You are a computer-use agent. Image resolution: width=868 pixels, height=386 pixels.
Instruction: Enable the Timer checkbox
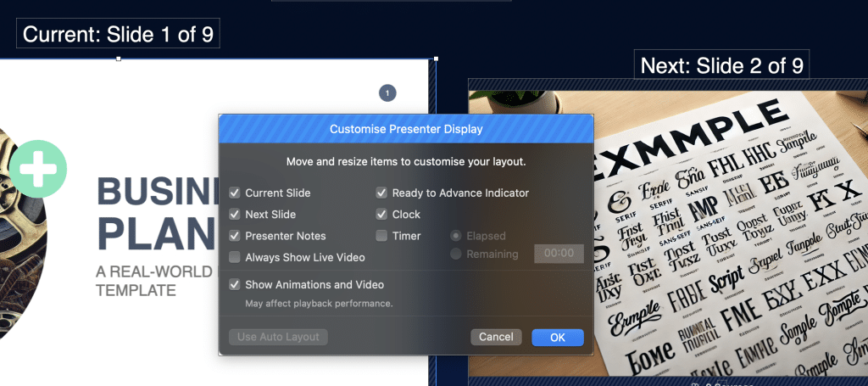(x=381, y=236)
